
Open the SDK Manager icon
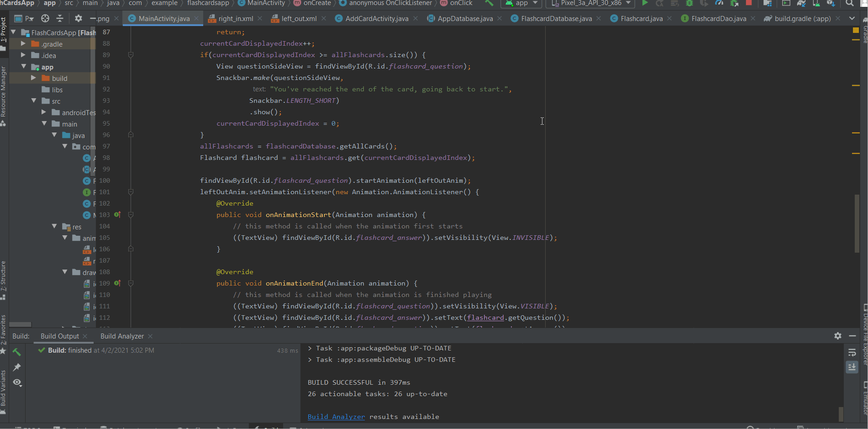coord(832,4)
